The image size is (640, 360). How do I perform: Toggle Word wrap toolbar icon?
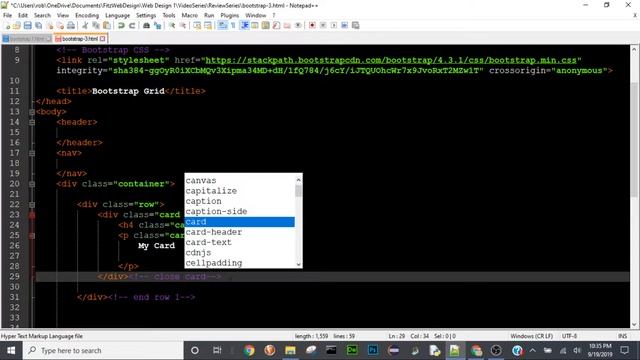point(223,25)
